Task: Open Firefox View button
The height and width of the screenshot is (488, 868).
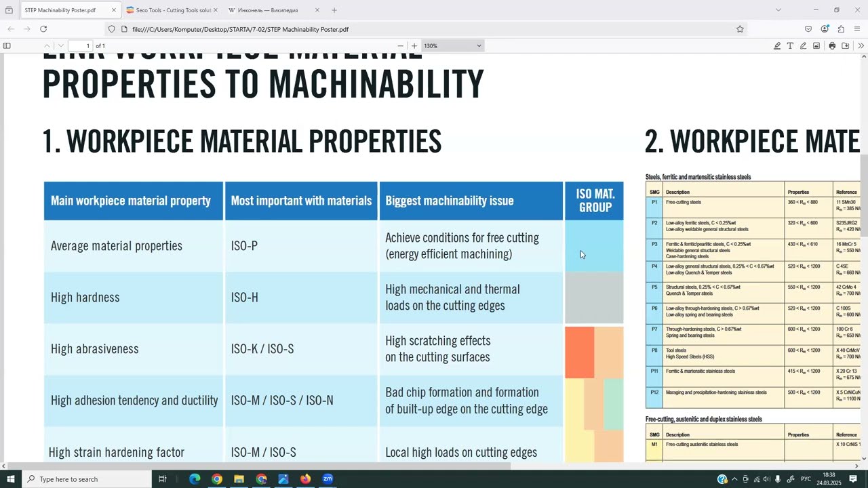Action: click(9, 10)
